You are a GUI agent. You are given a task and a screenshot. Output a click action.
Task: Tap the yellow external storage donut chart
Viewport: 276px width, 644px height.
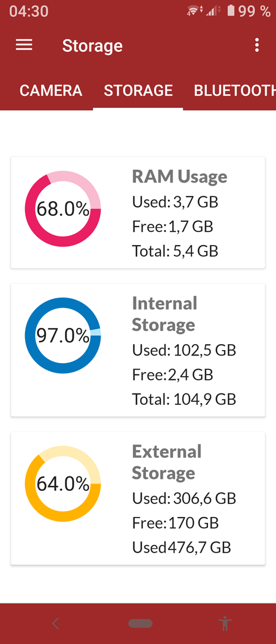pos(63,484)
